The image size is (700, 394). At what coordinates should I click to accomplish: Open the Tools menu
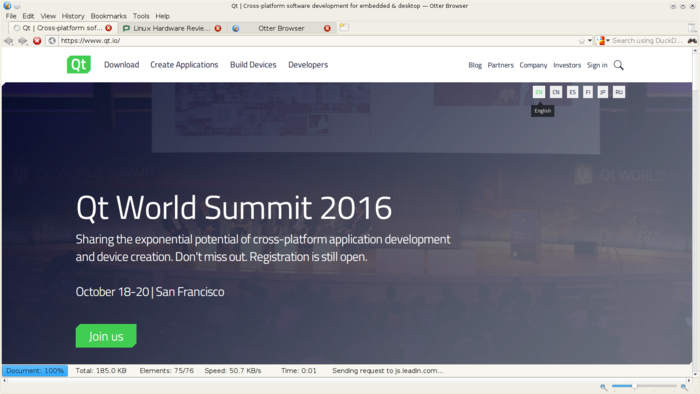(141, 16)
